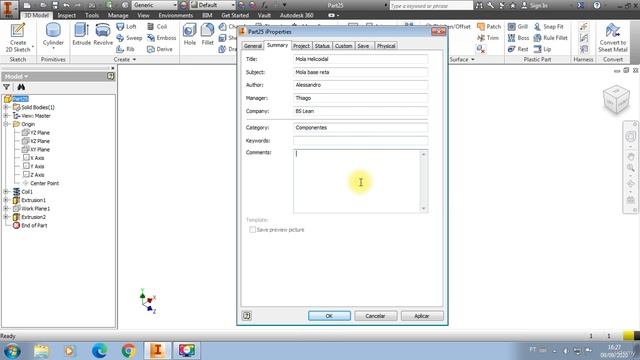
Task: Open help icon in iProperties dialog
Action: [x=247, y=316]
